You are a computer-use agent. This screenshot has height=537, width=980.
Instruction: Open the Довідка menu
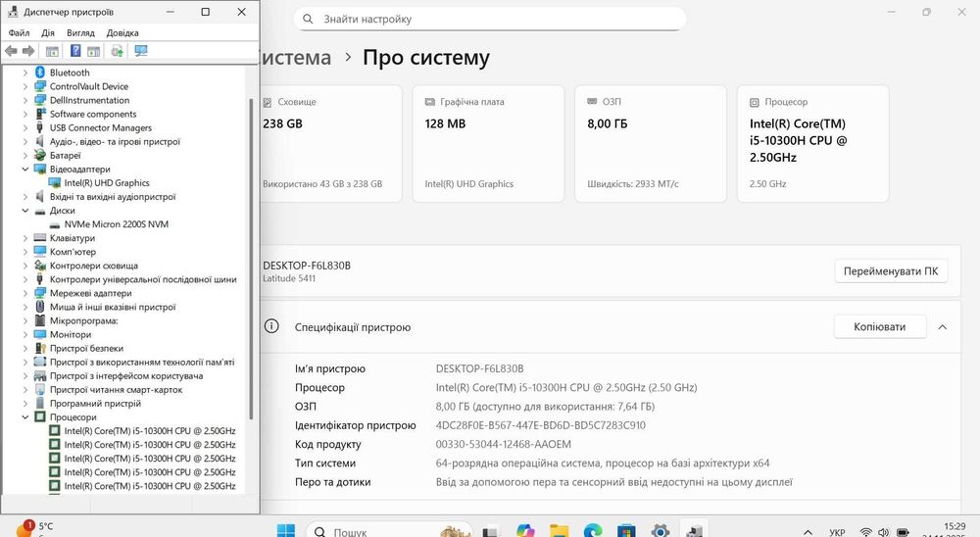[x=122, y=32]
